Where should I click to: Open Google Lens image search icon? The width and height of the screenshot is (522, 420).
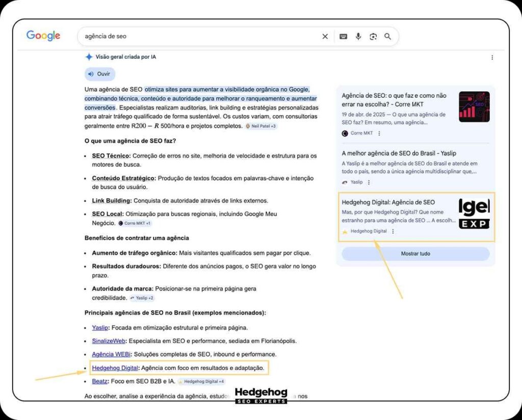tap(373, 36)
